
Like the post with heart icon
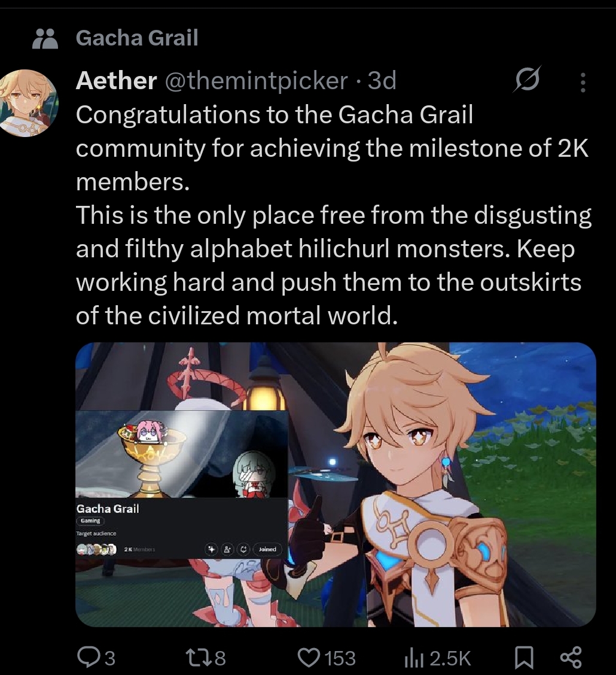309,658
